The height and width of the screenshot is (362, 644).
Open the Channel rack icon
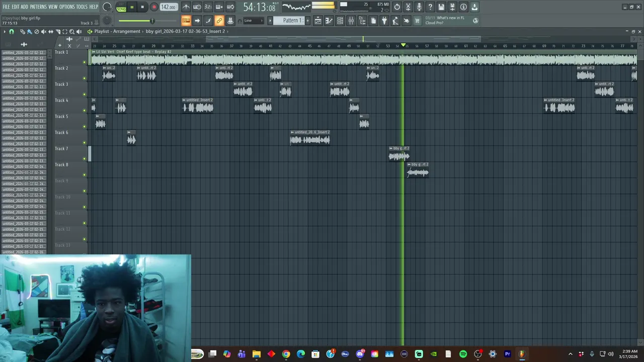(x=340, y=21)
